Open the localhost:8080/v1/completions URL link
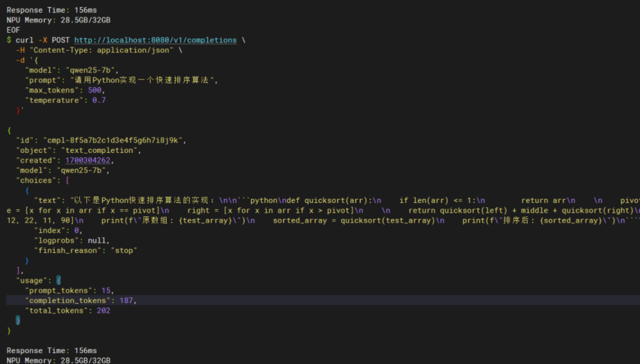This screenshot has height=364, width=640. tap(155, 40)
